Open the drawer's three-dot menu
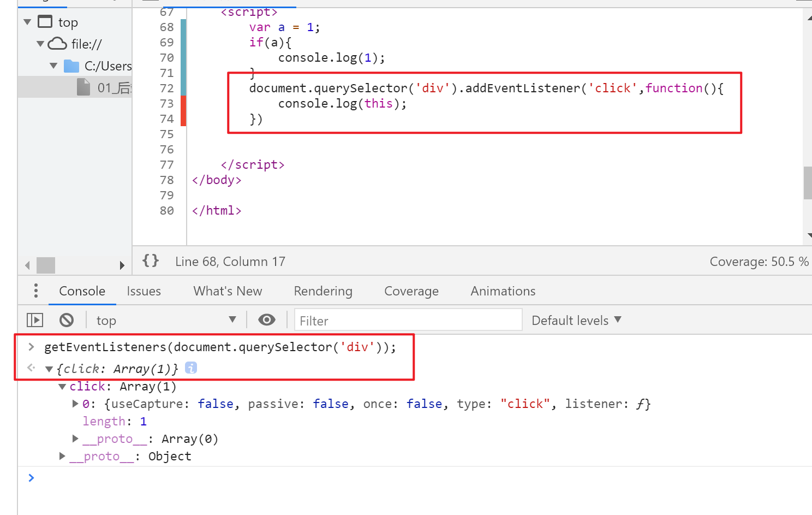The height and width of the screenshot is (515, 812). (x=36, y=291)
